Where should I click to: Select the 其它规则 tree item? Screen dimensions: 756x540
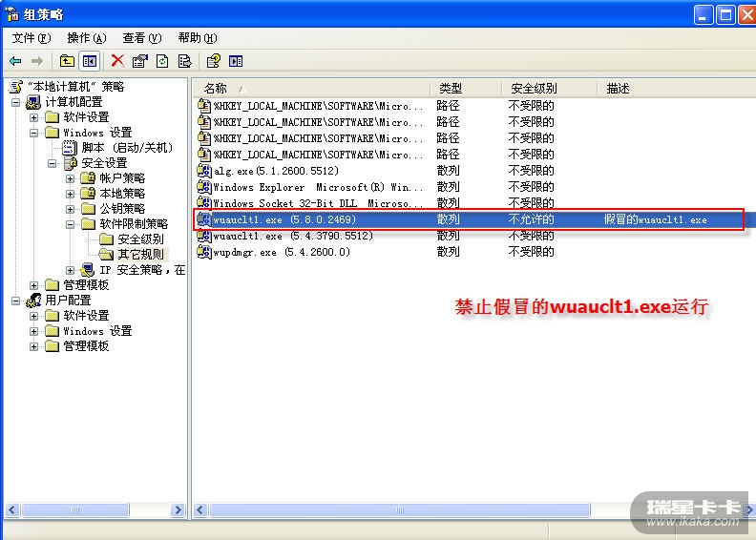coord(141,255)
